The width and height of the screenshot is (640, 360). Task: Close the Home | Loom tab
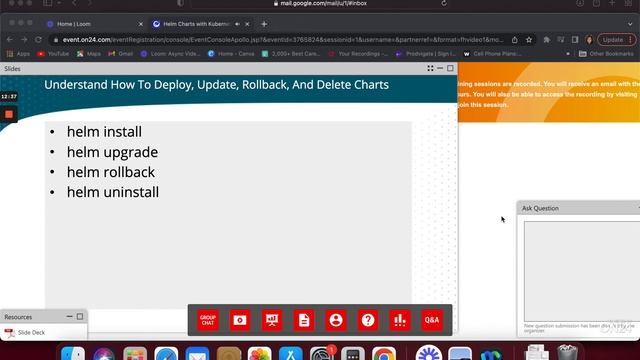[x=141, y=24]
